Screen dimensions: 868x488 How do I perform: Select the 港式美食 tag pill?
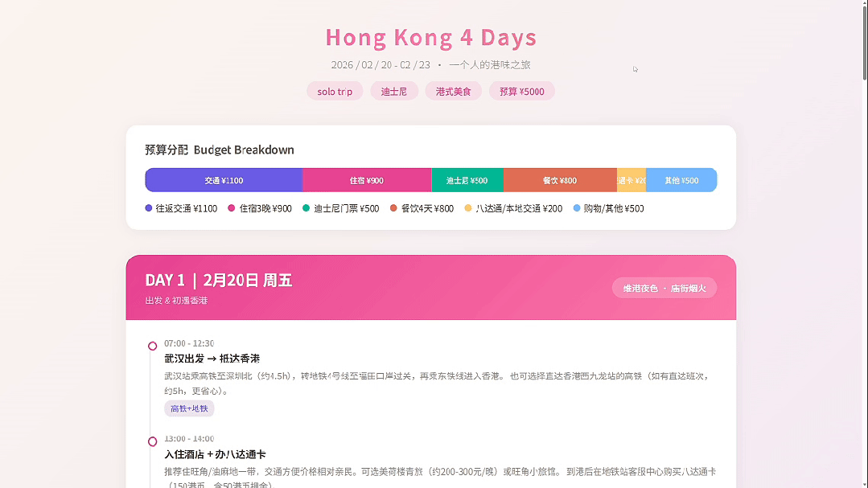[453, 91]
